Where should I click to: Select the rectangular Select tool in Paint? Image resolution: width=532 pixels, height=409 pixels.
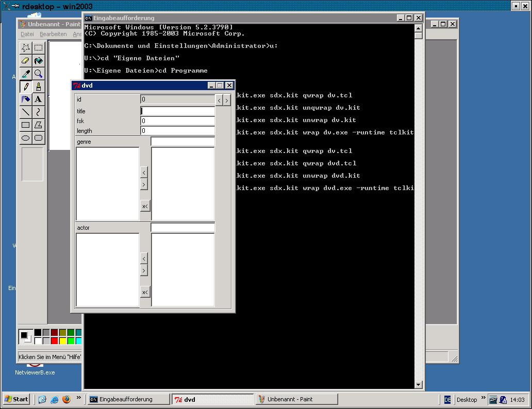(x=38, y=47)
